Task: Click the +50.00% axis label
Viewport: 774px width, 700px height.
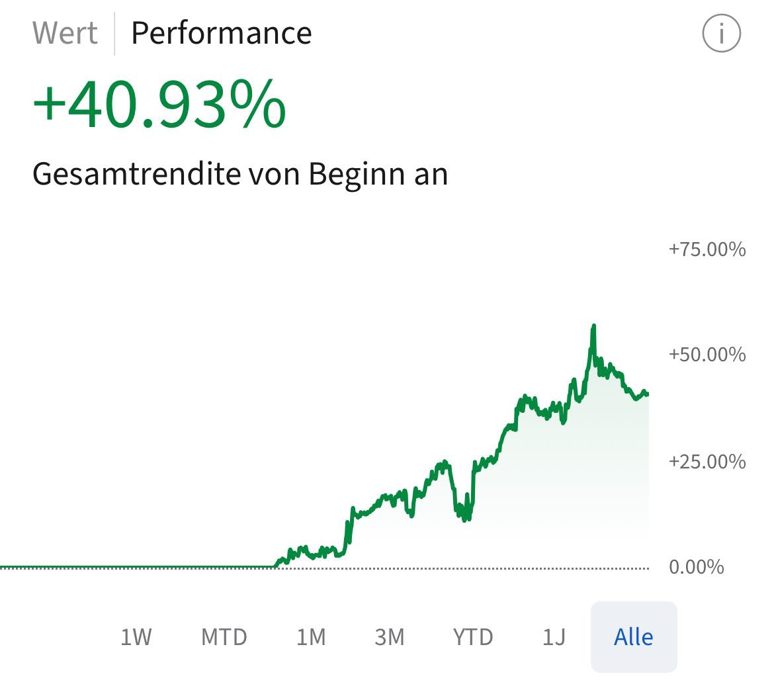Action: (x=707, y=355)
